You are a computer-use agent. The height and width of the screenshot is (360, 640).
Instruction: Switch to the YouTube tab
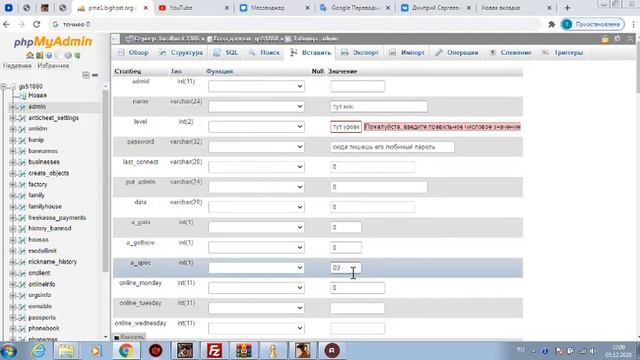[192, 8]
